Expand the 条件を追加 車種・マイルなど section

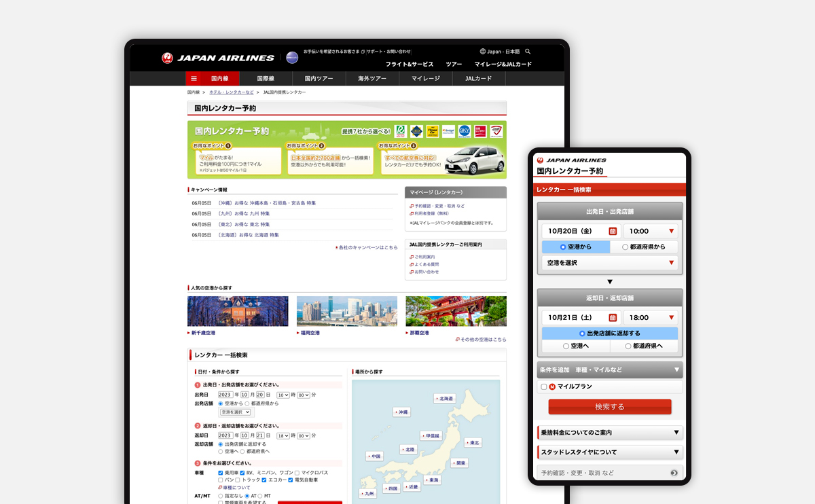pos(609,370)
